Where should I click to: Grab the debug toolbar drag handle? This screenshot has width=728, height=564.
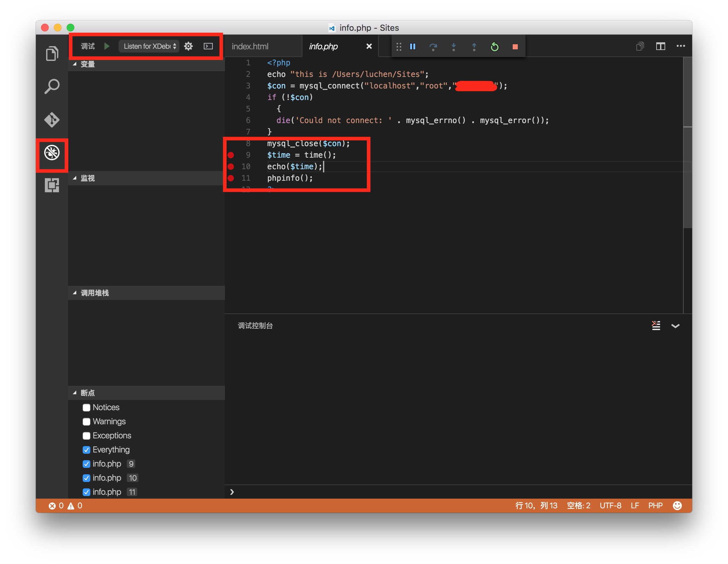click(x=399, y=47)
